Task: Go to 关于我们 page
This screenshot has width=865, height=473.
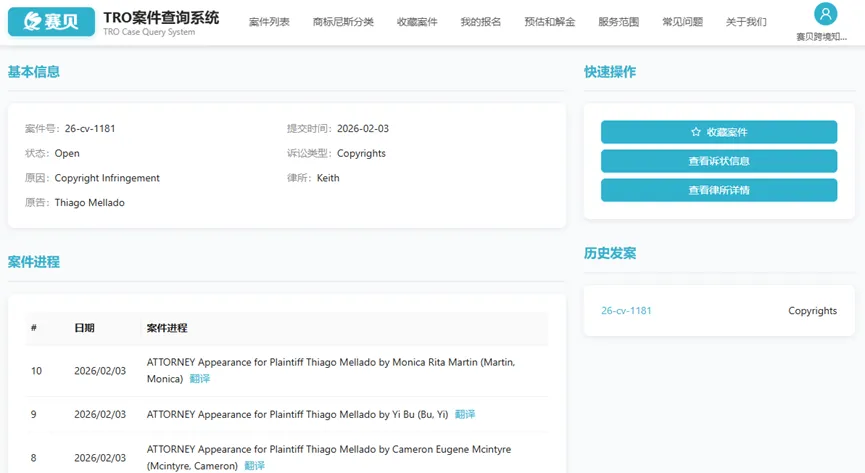Action: click(x=746, y=22)
